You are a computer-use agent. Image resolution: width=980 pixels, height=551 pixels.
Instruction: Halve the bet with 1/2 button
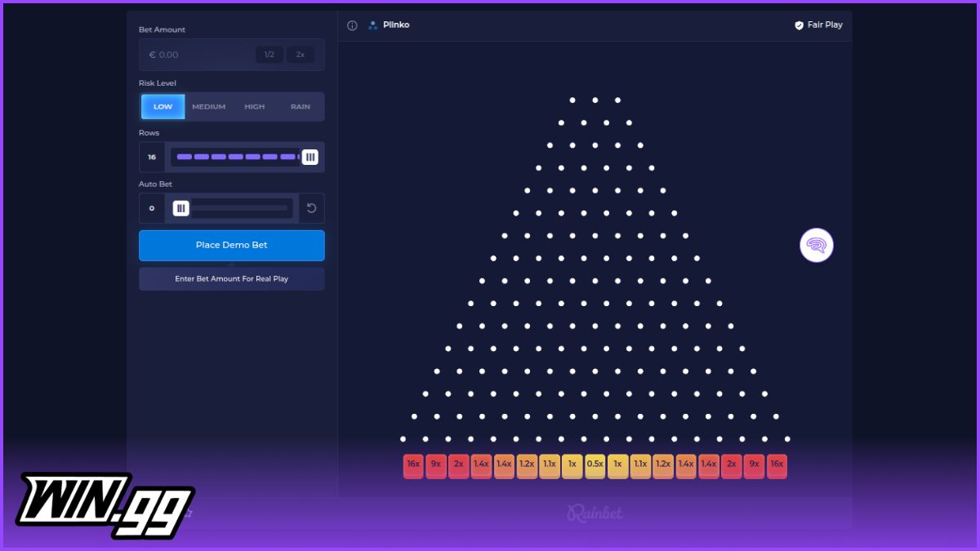click(x=269, y=55)
